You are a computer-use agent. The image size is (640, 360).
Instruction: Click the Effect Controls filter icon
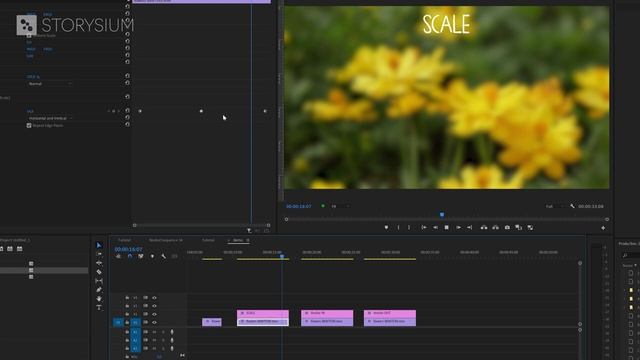tap(249, 231)
